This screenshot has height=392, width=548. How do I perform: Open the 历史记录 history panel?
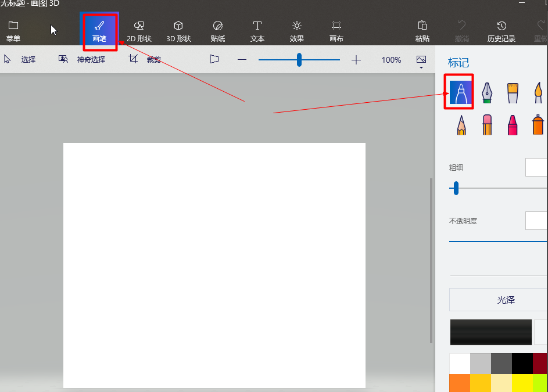(501, 31)
